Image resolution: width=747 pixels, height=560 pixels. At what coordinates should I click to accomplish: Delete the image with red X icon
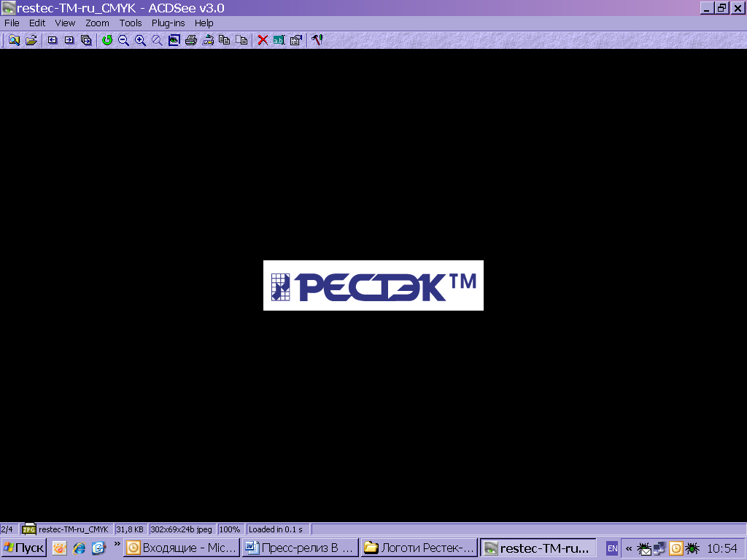tap(263, 41)
